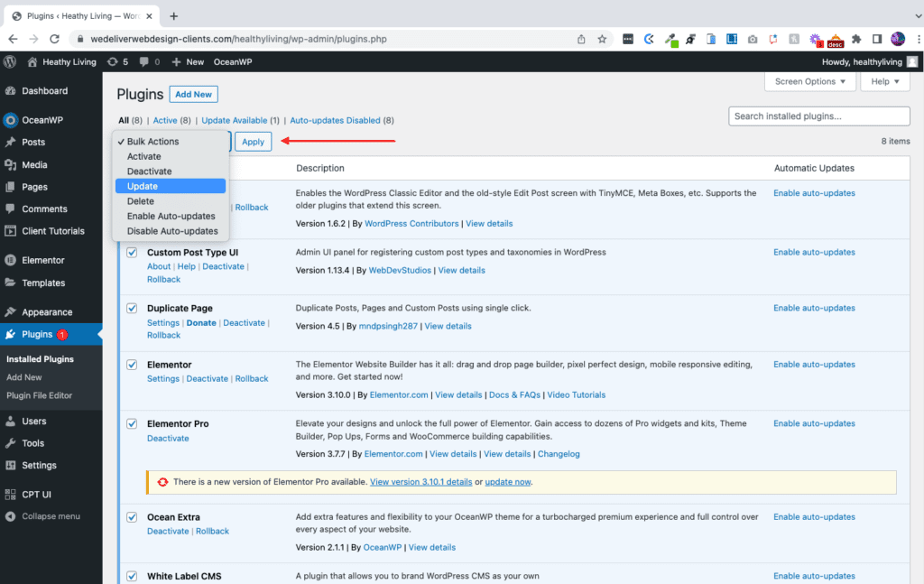Open Installed Plugins submenu item
The height and width of the screenshot is (584, 924).
40,359
